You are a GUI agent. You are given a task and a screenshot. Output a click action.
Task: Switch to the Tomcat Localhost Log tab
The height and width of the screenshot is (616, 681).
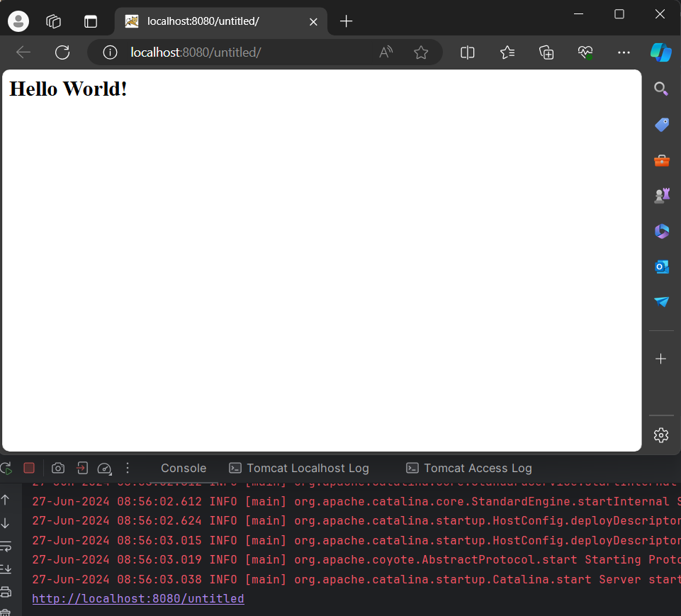(299, 469)
